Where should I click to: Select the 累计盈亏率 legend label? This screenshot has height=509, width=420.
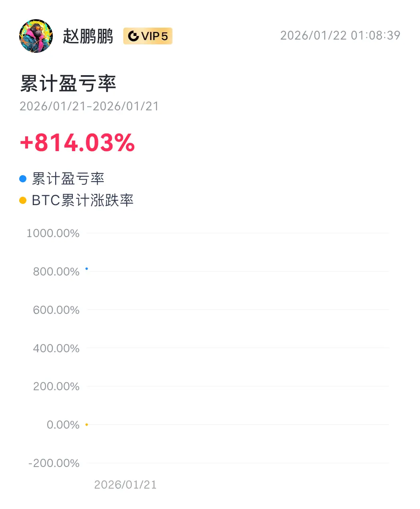[68, 179]
